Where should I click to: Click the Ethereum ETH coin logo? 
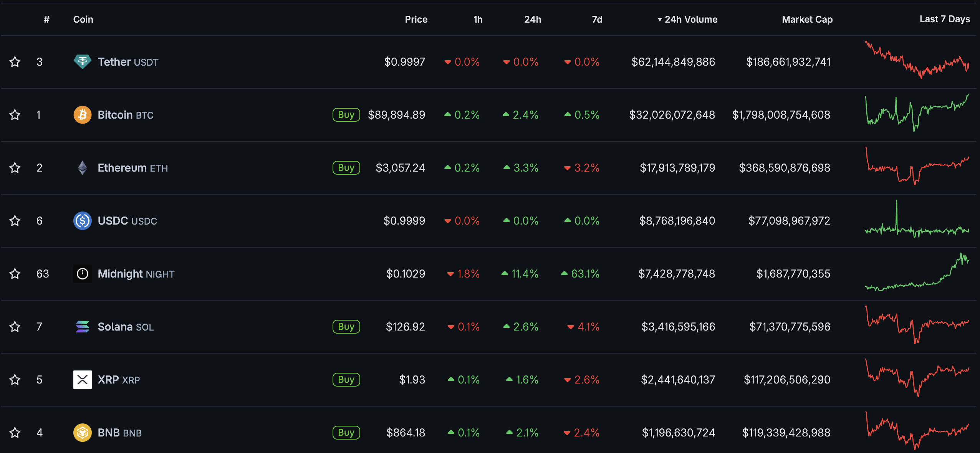82,168
